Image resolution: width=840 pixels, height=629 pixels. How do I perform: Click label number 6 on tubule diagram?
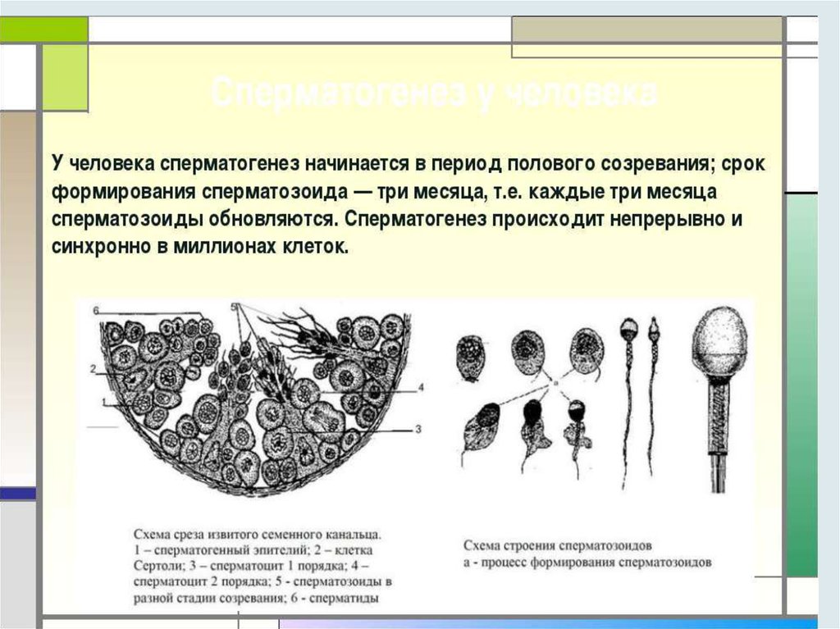pos(96,311)
